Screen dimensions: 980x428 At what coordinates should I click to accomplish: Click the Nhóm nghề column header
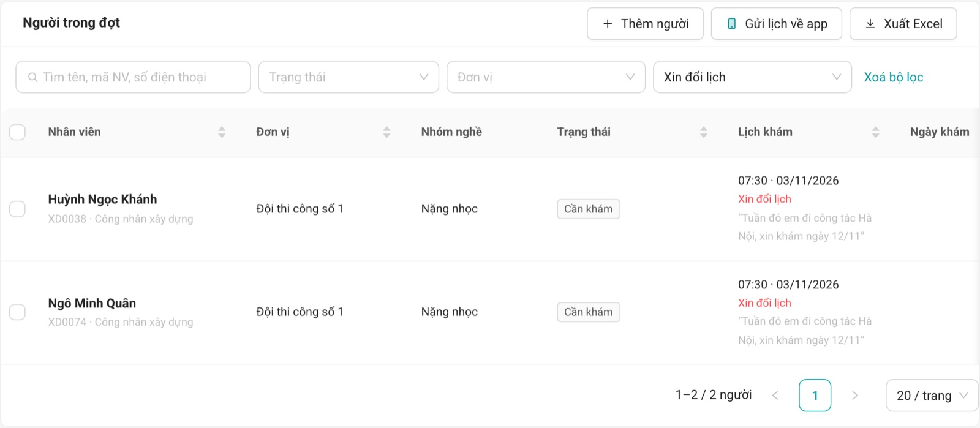click(451, 132)
